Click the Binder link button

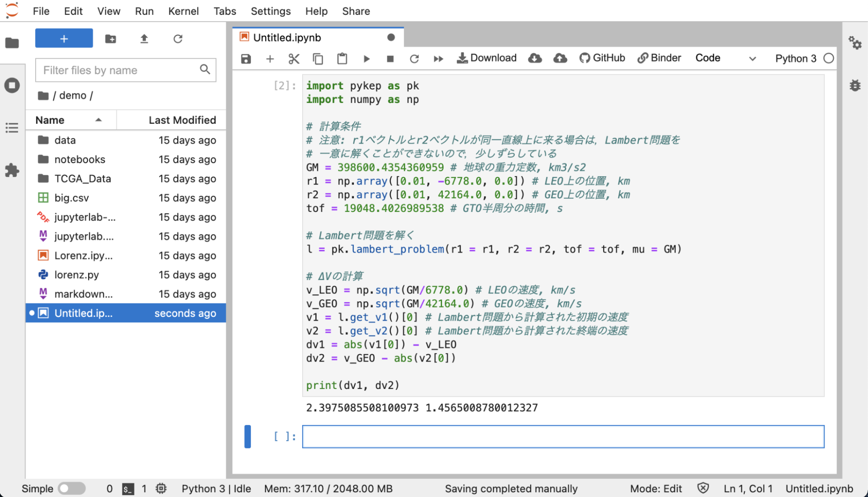(x=659, y=58)
